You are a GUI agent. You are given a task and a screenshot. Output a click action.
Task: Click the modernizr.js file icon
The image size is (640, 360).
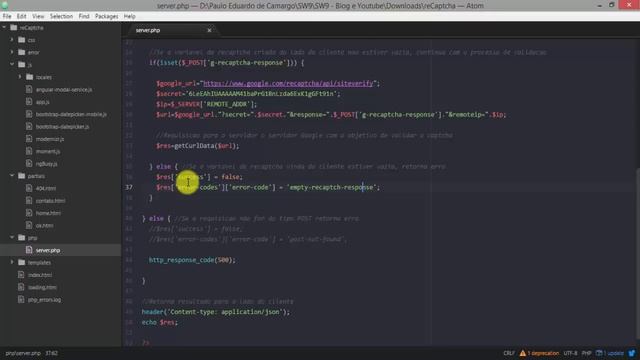point(29,139)
